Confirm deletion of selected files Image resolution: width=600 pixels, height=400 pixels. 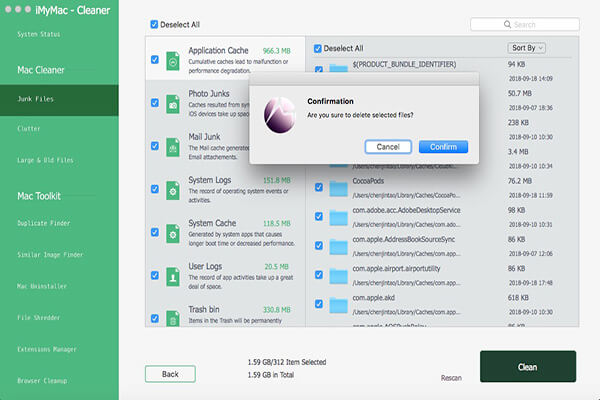pyautogui.click(x=437, y=146)
